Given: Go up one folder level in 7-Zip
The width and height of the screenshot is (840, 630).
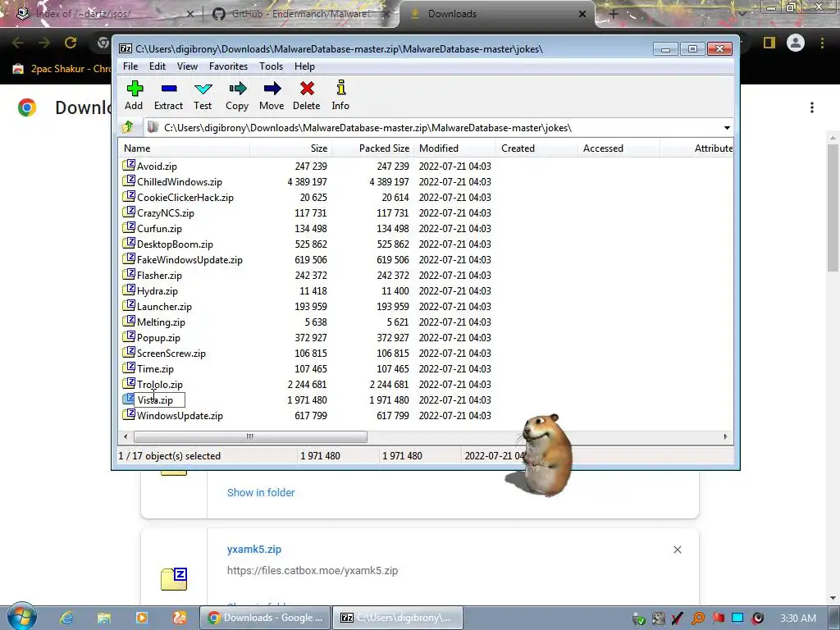Looking at the screenshot, I should tap(128, 127).
